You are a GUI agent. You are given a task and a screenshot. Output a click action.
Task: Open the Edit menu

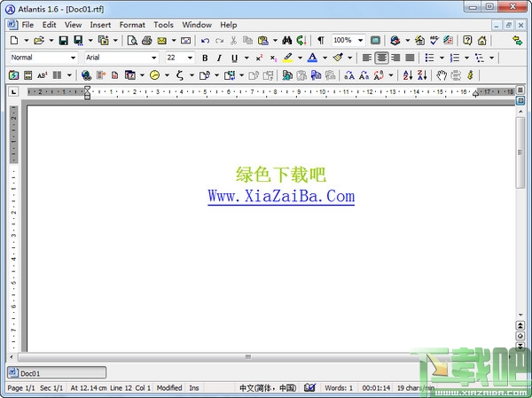(49, 25)
